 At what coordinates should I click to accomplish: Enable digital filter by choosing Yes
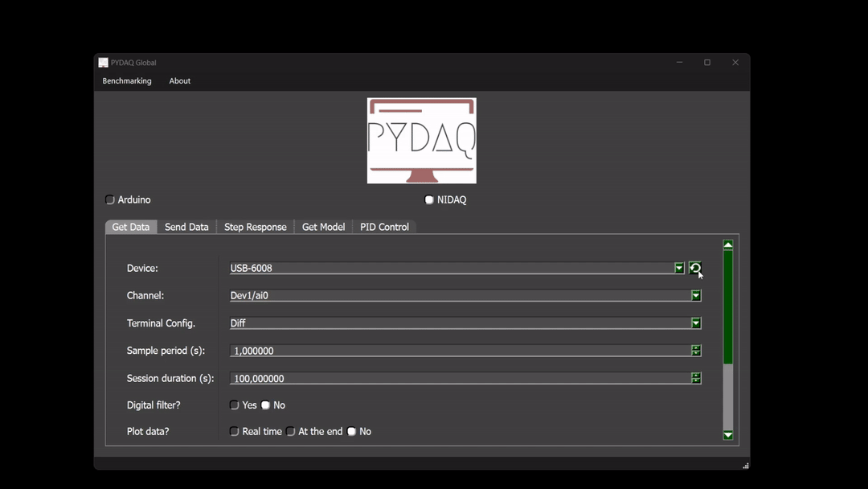click(235, 405)
